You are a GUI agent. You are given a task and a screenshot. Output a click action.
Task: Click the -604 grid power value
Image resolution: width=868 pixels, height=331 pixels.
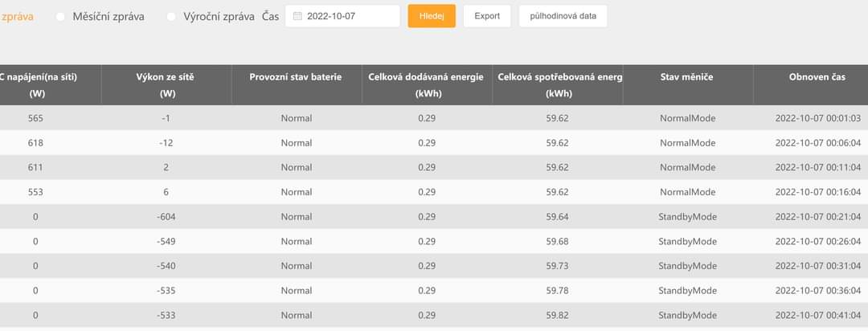pos(166,217)
